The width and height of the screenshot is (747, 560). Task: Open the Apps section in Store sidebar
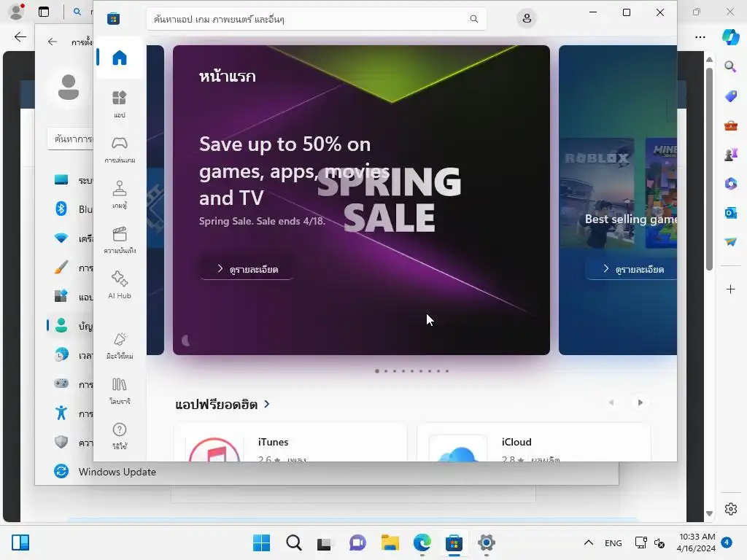click(120, 104)
